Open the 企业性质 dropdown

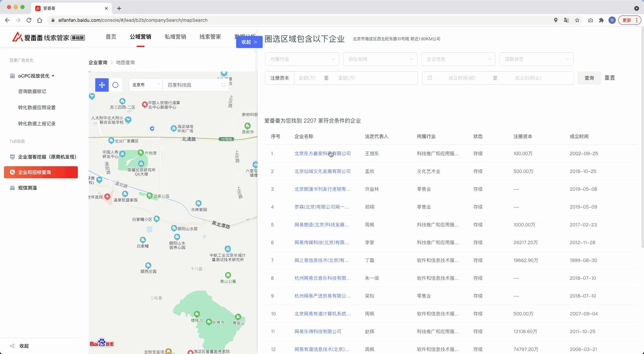pos(458,59)
